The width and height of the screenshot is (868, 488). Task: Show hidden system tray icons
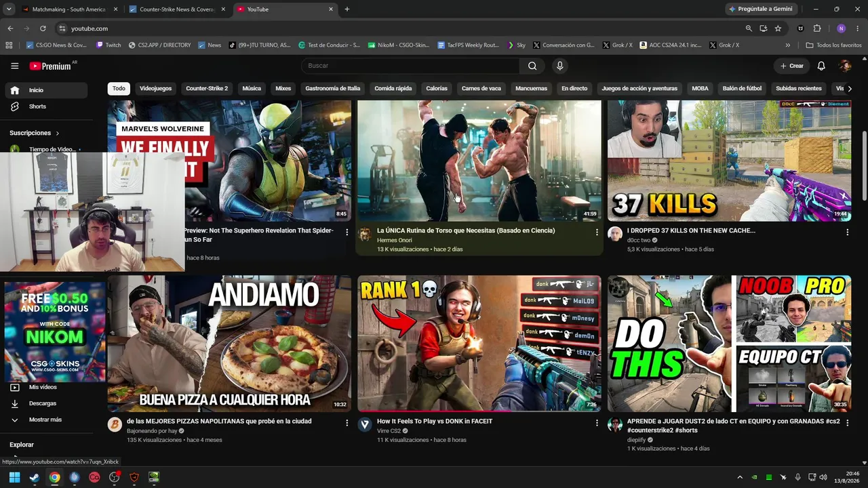[x=740, y=477]
